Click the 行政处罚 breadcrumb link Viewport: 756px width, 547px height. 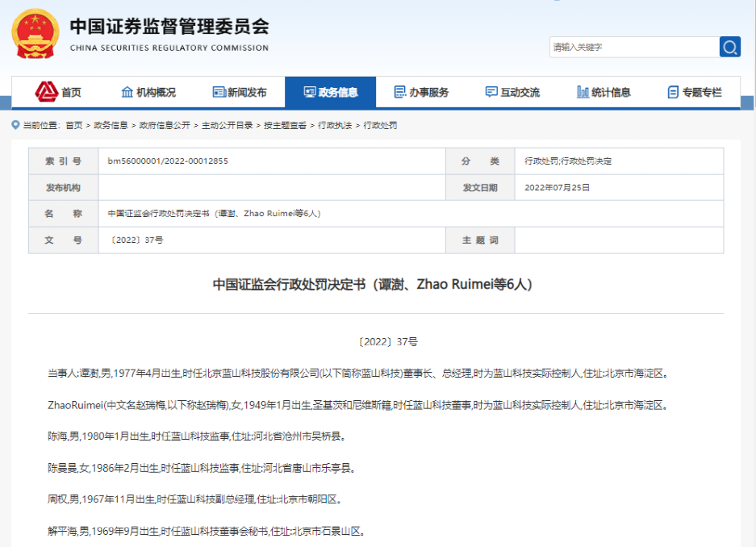[379, 125]
